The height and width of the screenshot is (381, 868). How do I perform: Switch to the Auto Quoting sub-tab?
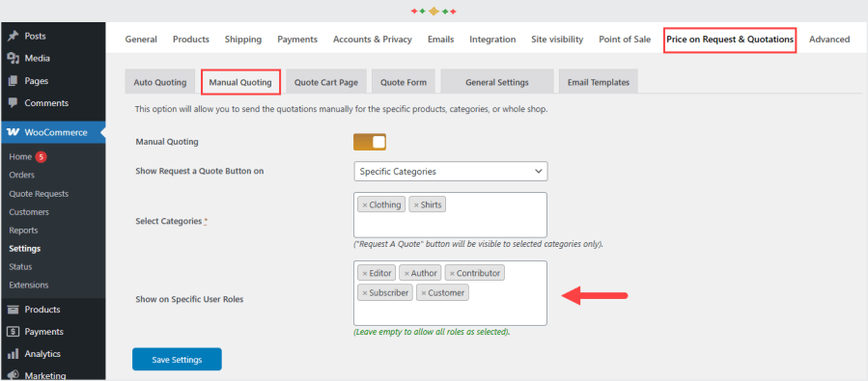pos(160,82)
